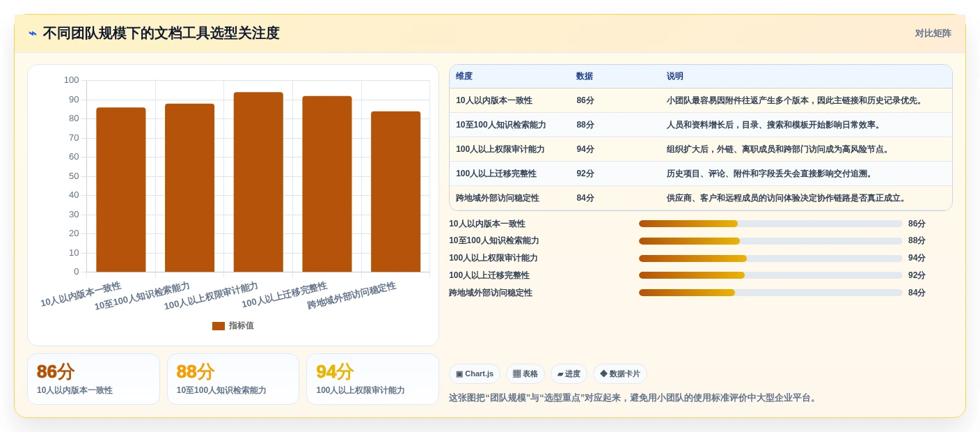The width and height of the screenshot is (980, 432).
Task: Click the 进度 tag chip
Action: tap(569, 374)
